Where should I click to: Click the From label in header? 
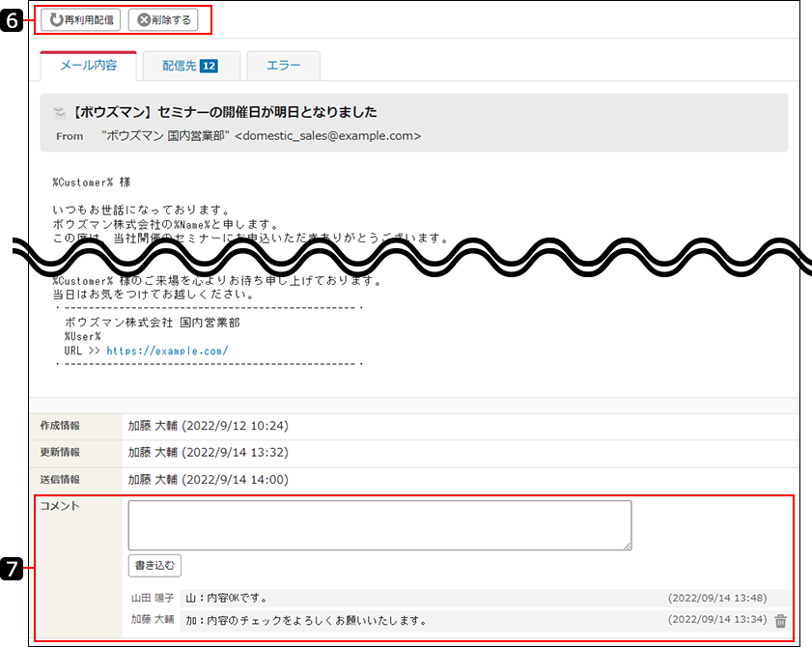(70, 136)
